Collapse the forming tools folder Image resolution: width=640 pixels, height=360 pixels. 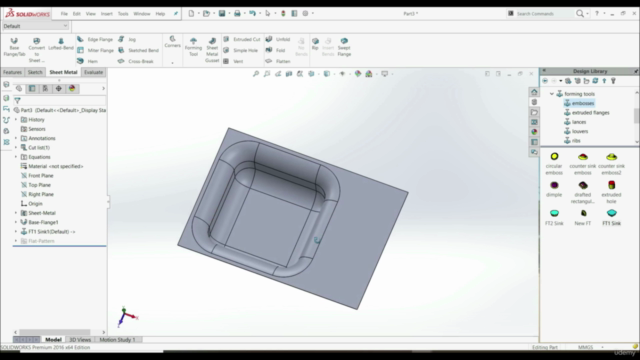pos(551,94)
